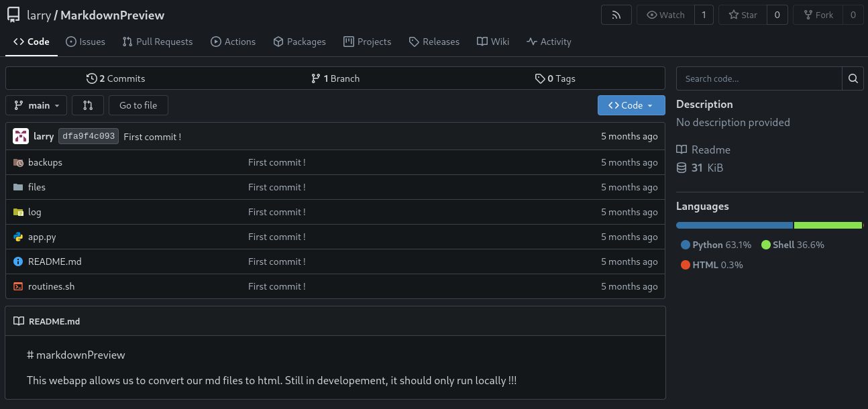This screenshot has width=868, height=409.
Task: Click the magnifier icon to search code
Action: [x=853, y=78]
